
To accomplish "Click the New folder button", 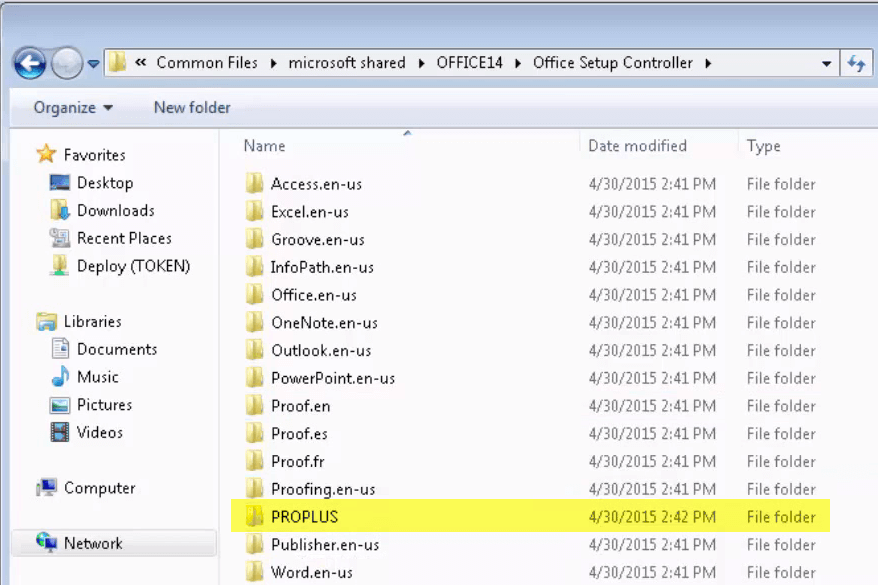I will click(x=192, y=107).
